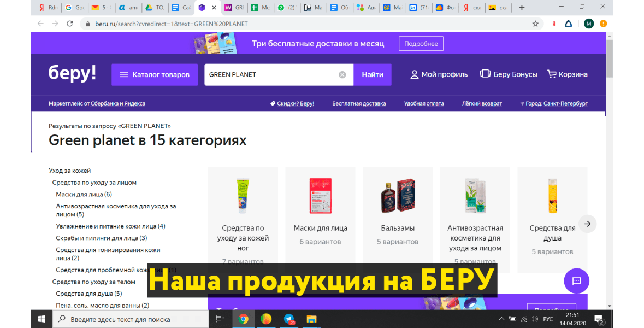This screenshot has width=644, height=328.
Task: Click the Найти search button
Action: 373,75
